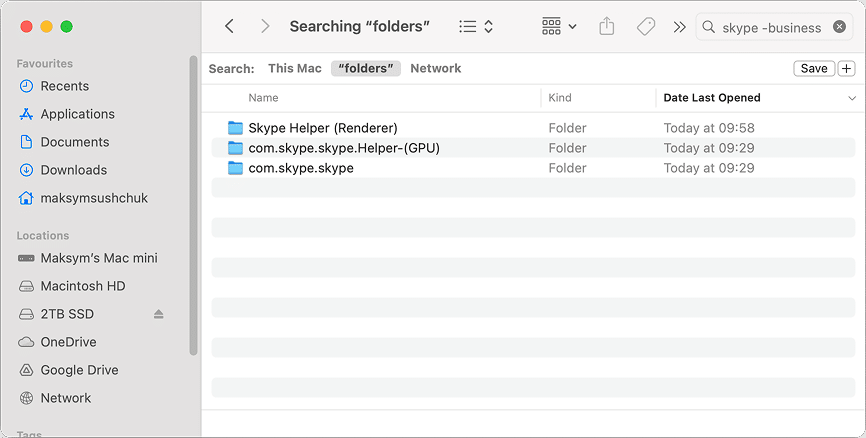The image size is (866, 438).
Task: Select the "folders" search scope
Action: click(x=366, y=68)
